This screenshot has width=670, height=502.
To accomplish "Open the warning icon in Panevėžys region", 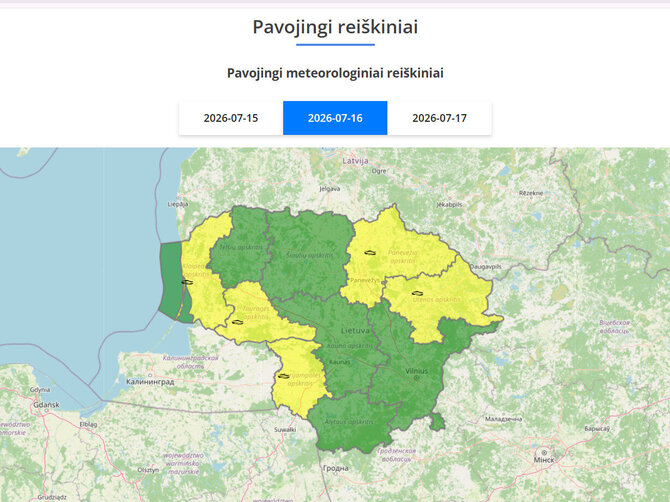I will coord(370,252).
